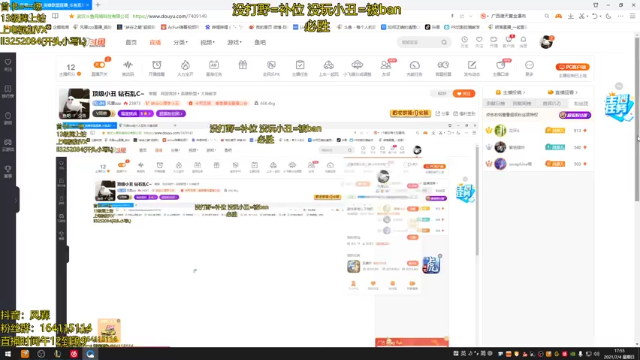Close the floating promotion widget

pos(619,86)
